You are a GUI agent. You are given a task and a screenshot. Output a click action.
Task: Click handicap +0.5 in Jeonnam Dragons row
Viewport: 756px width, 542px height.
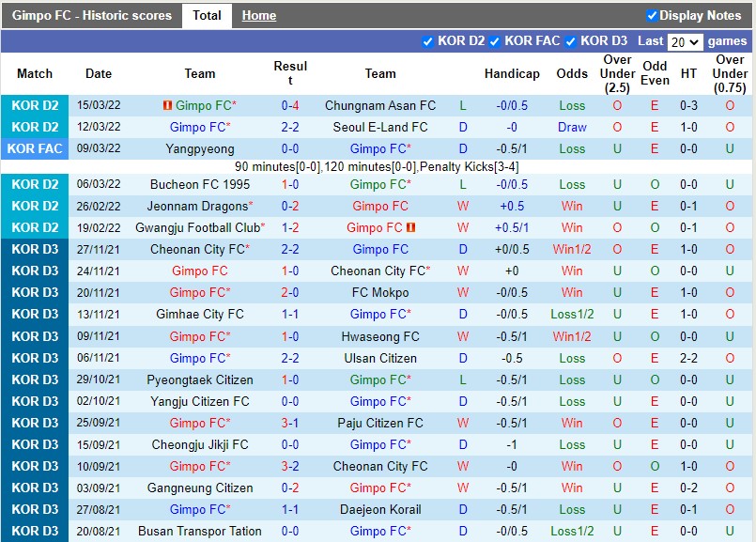(x=512, y=207)
